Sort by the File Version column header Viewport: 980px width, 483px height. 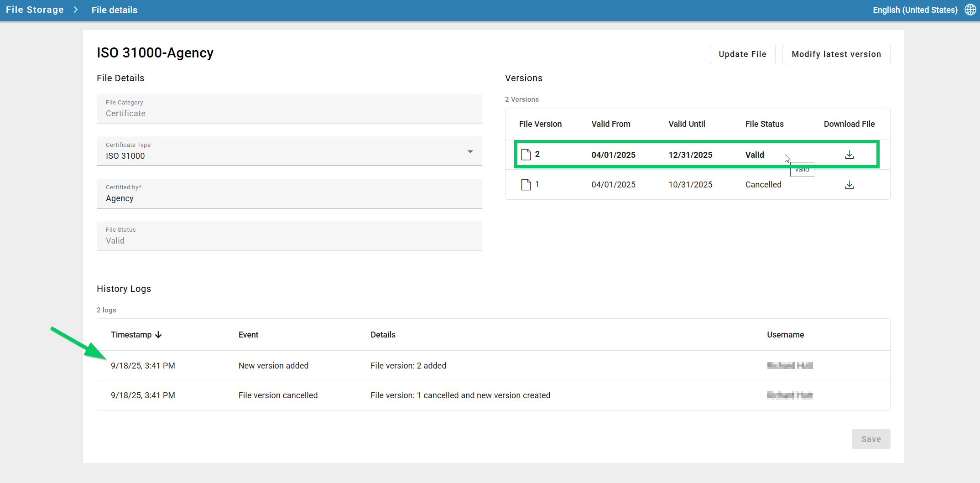click(x=540, y=124)
